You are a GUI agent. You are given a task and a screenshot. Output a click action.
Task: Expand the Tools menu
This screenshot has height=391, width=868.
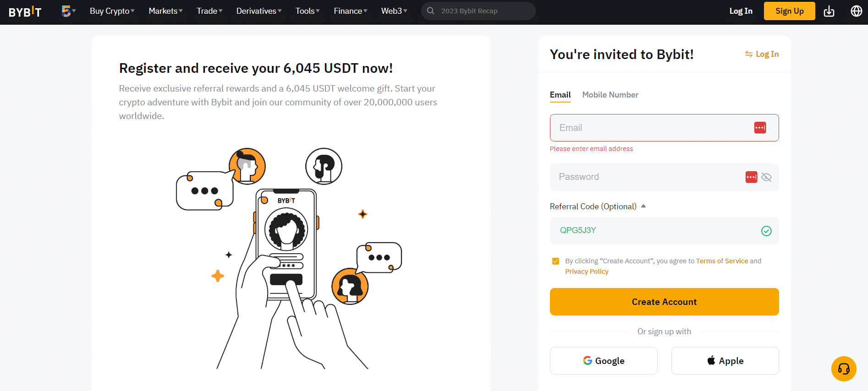308,11
